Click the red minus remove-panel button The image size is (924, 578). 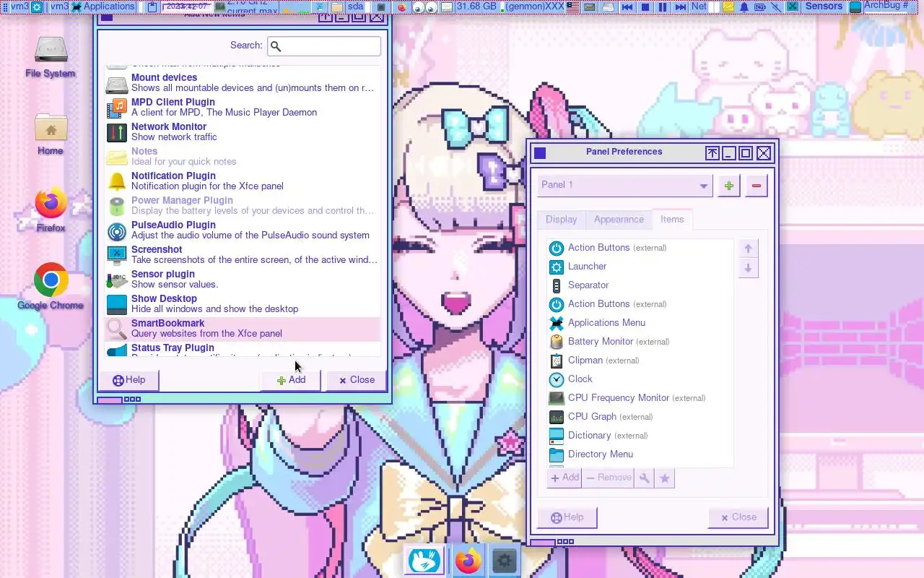click(x=756, y=186)
